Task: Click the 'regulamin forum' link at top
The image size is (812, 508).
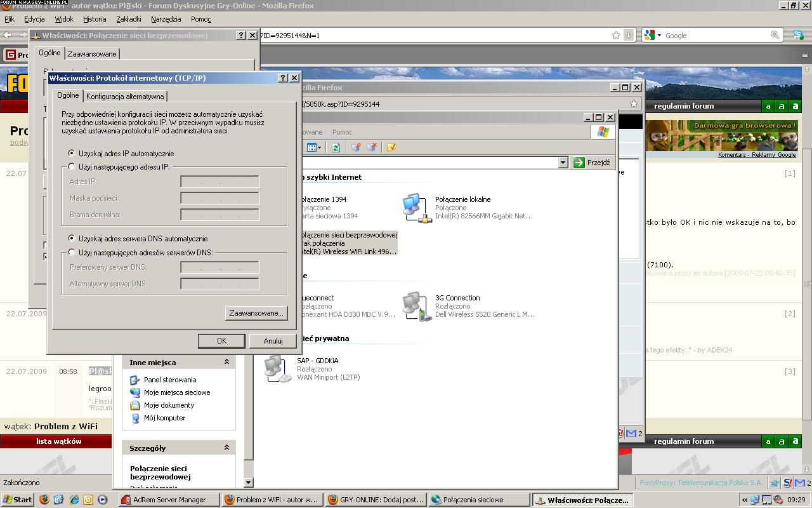Action: tap(684, 106)
